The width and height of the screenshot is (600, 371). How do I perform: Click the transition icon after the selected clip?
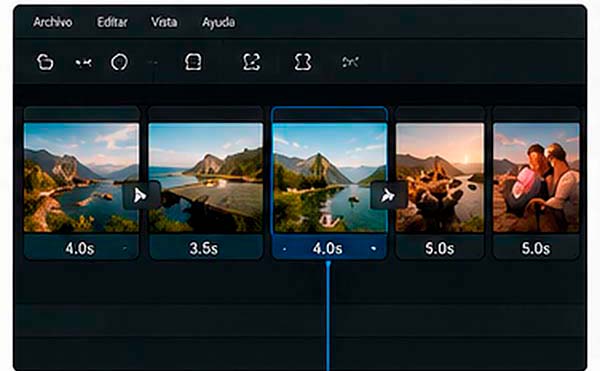[x=389, y=195]
